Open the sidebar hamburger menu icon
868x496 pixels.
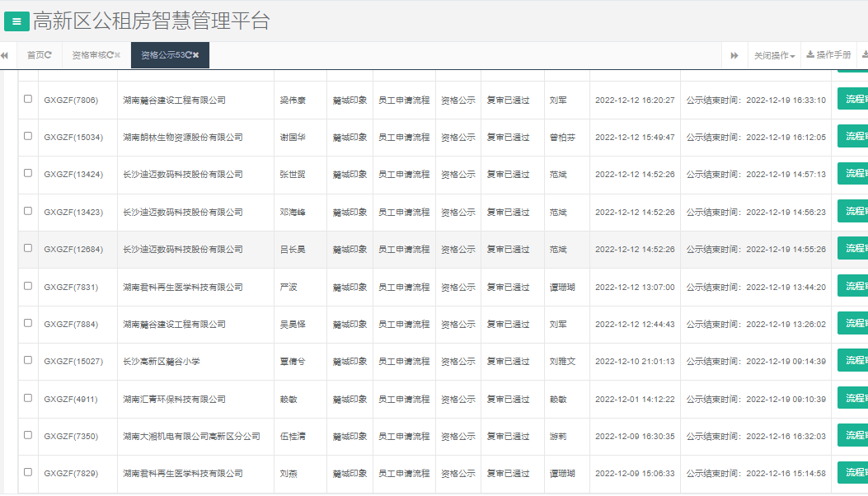click(x=16, y=21)
